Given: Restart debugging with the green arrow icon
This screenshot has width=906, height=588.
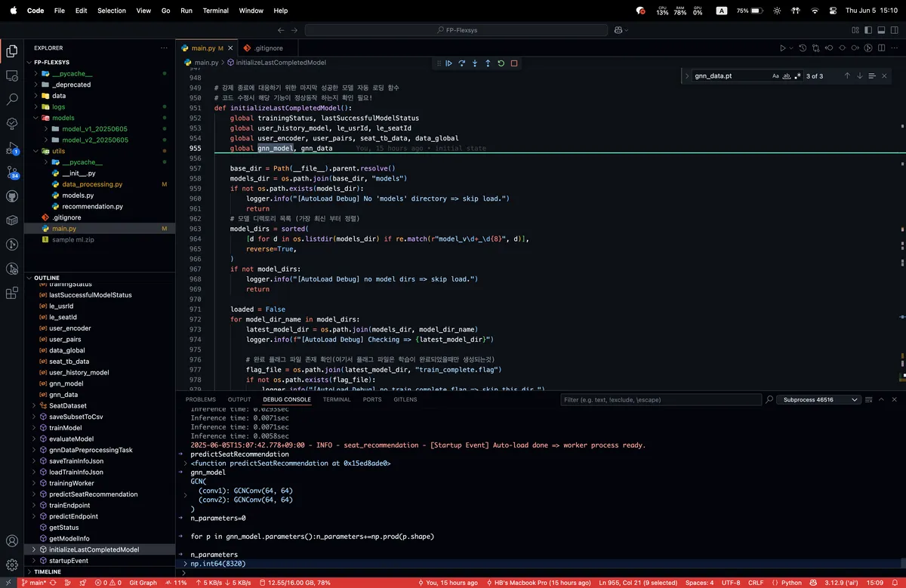Looking at the screenshot, I should [501, 63].
